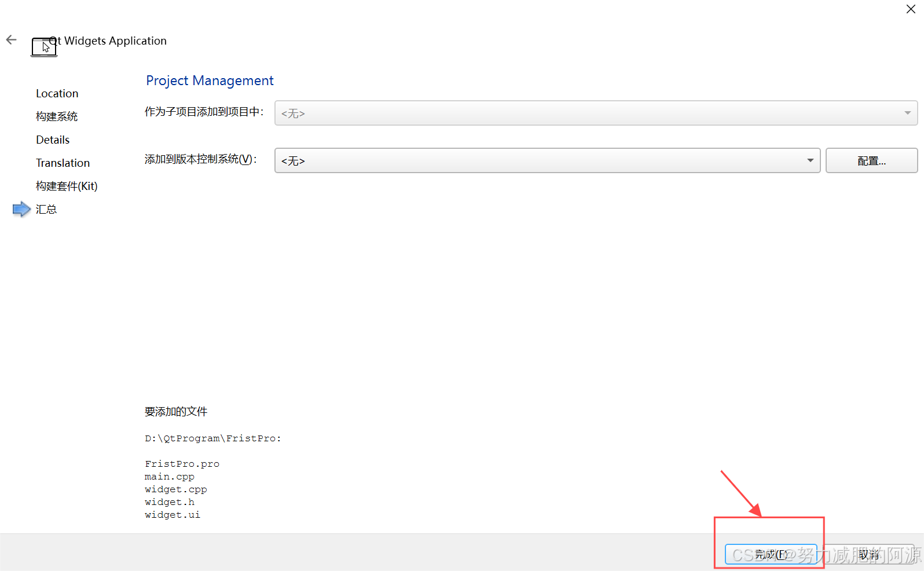Go back with the left arrow icon
This screenshot has height=571, width=924.
point(11,40)
